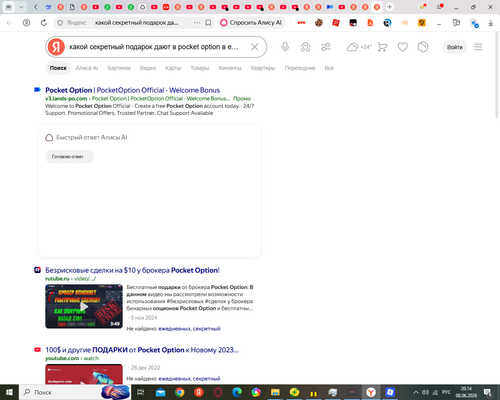This screenshot has height=400, width=500.
Task: Click the Войти login button
Action: coord(455,47)
